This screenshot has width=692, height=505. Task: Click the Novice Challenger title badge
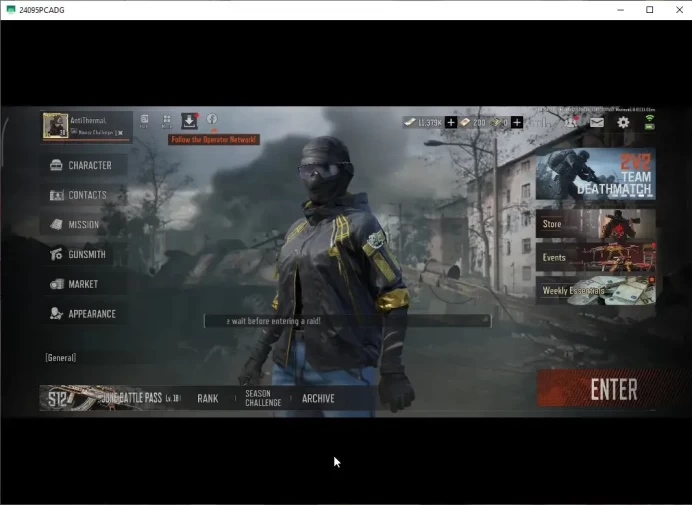click(97, 132)
